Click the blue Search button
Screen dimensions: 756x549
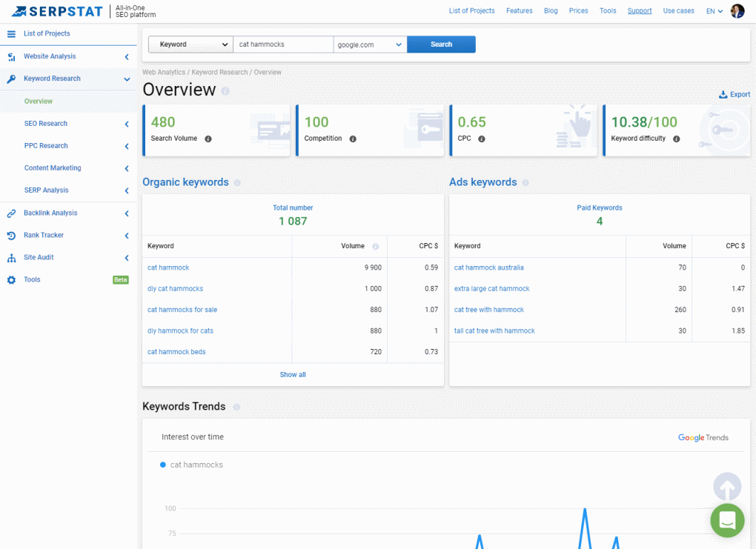pos(441,44)
